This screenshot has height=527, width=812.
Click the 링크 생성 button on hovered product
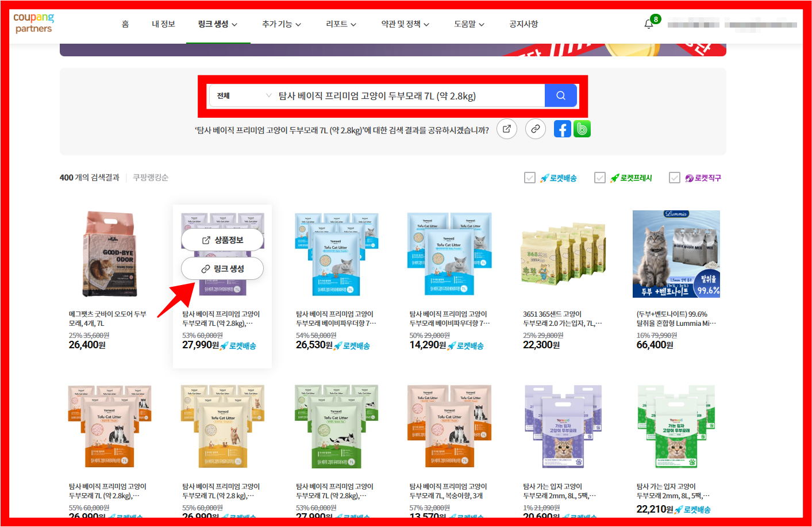click(x=222, y=268)
